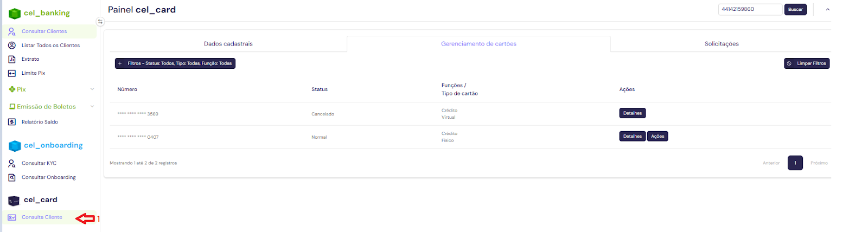The height and width of the screenshot is (232, 868).
Task: Click the Limite Pix icon
Action: 12,73
